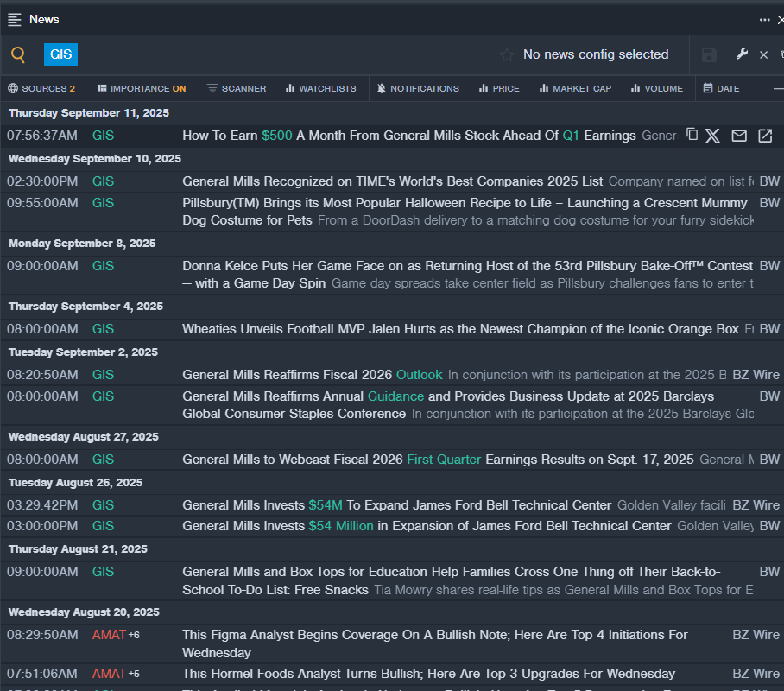The height and width of the screenshot is (691, 784).
Task: Open the TIME's World's Best Companies headline
Action: (392, 181)
